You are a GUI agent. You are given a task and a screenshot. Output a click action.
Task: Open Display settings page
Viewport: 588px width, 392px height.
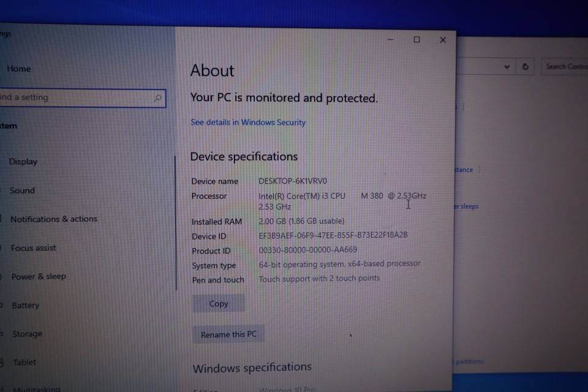(x=23, y=162)
